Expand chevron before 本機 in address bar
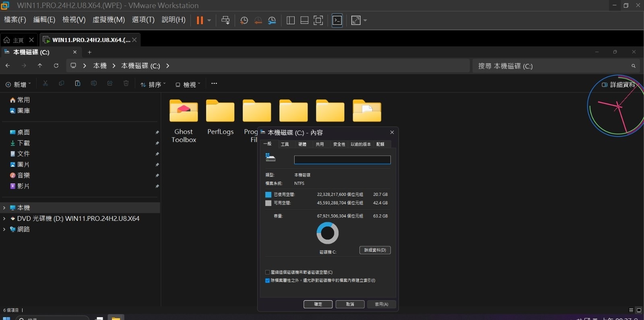 tap(85, 66)
